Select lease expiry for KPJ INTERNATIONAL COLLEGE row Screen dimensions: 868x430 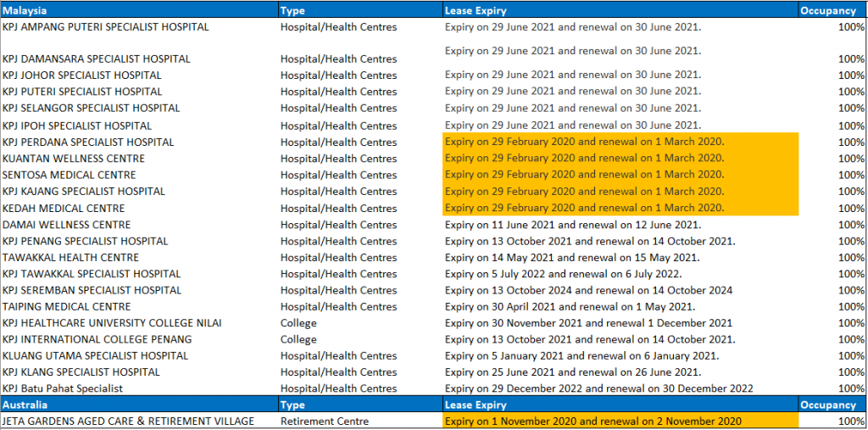620,339
